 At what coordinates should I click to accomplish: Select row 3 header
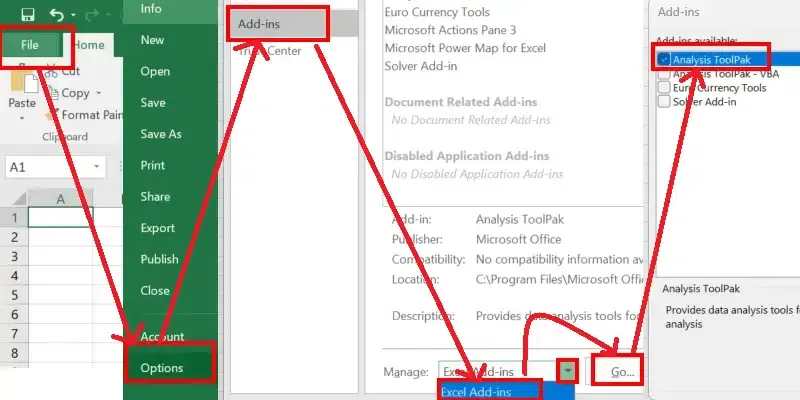coord(14,256)
